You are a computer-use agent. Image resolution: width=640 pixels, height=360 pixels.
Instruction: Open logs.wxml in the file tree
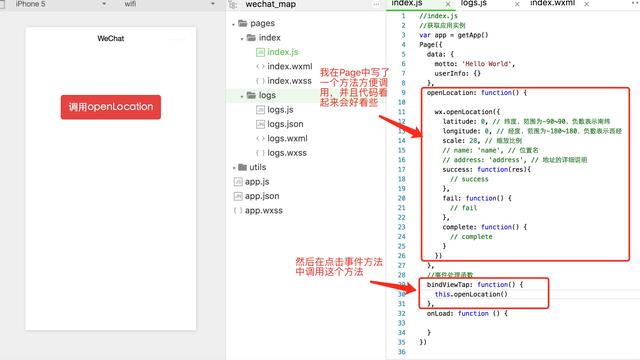point(287,138)
